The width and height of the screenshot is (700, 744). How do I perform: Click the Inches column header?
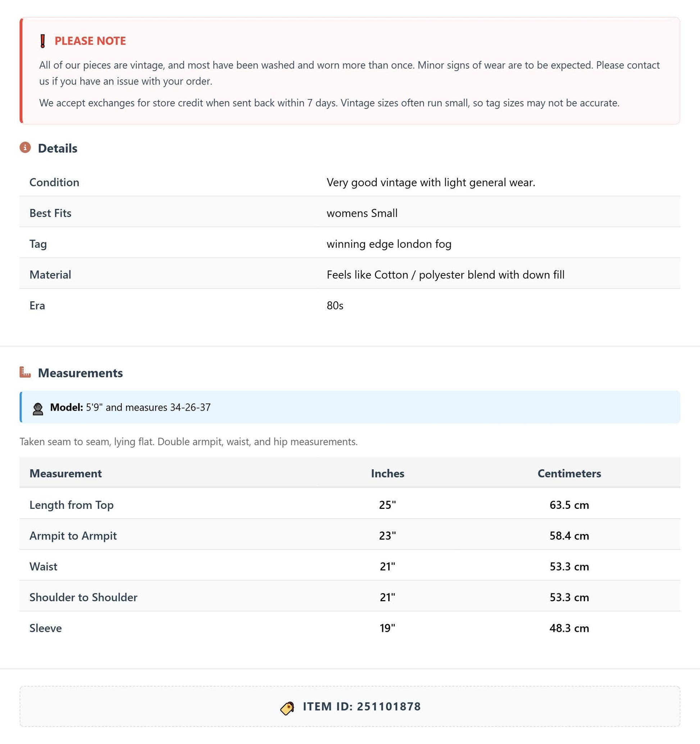coord(387,473)
